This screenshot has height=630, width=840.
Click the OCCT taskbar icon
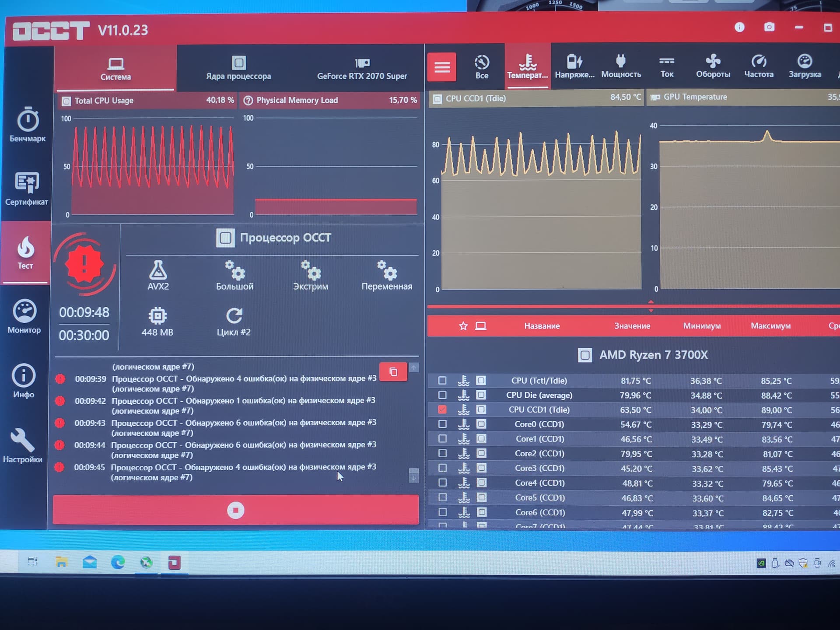click(x=175, y=563)
